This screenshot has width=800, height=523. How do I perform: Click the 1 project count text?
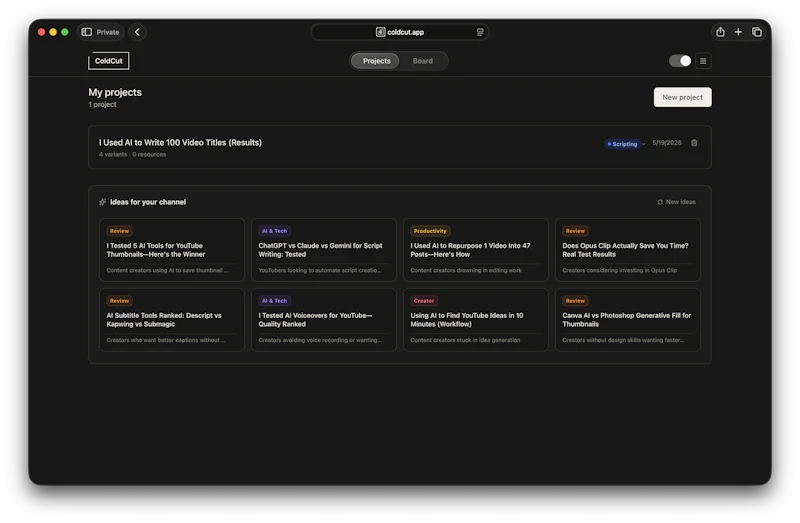click(102, 105)
